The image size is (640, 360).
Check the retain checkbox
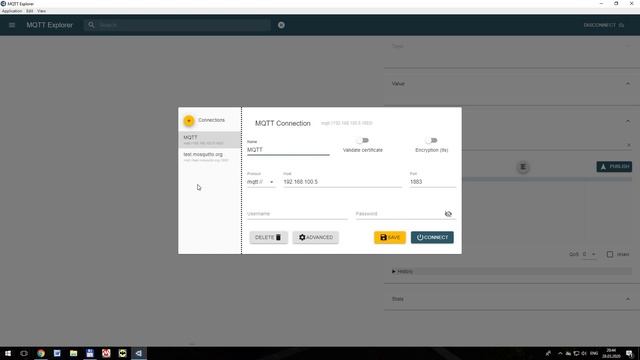pos(610,254)
